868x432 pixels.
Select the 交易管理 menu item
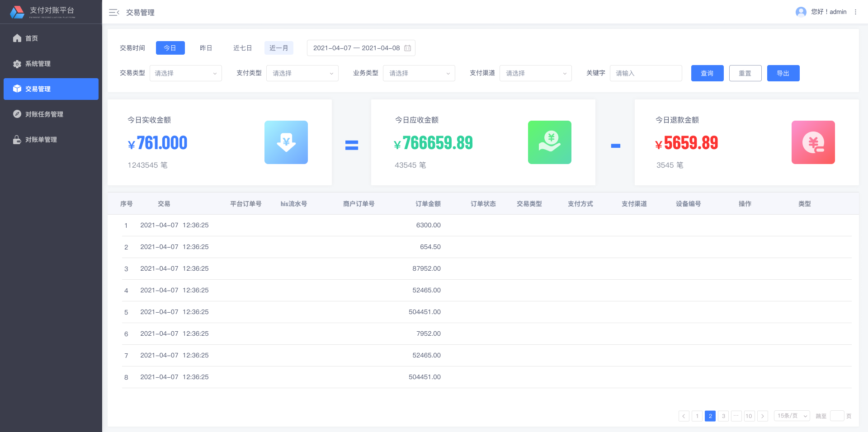51,89
